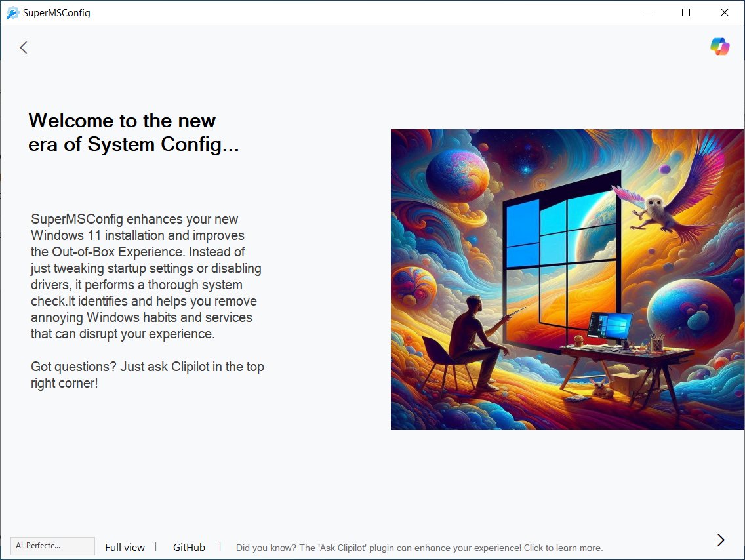
Task: Open the Clipilot assistant icon
Action: click(720, 47)
